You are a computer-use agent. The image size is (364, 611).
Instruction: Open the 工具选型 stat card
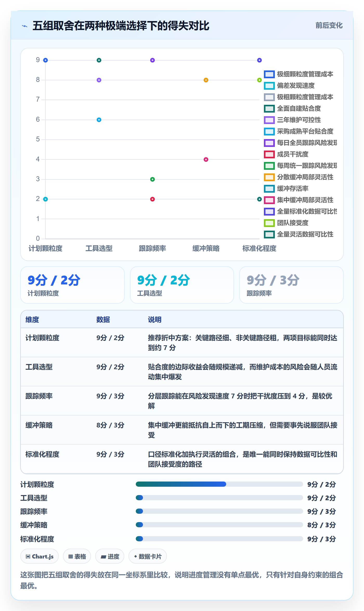[182, 285]
